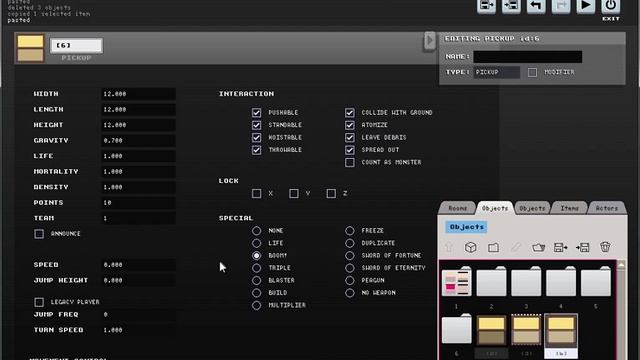Disable Collide With Ground

[349, 112]
